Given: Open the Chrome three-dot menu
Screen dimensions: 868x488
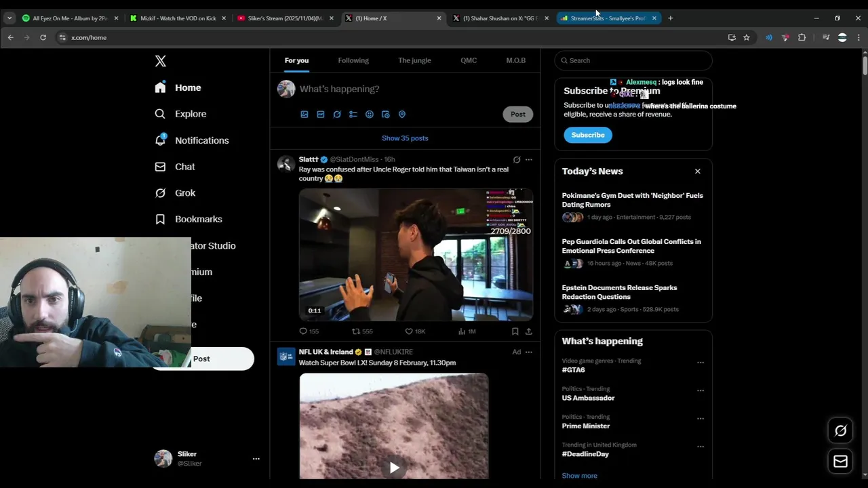Looking at the screenshot, I should 859,37.
